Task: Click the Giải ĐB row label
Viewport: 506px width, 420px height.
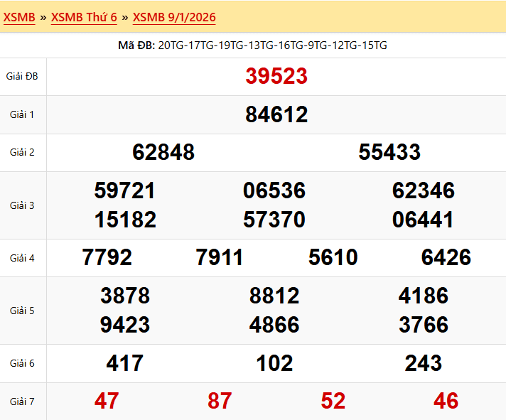Action: pyautogui.click(x=22, y=76)
